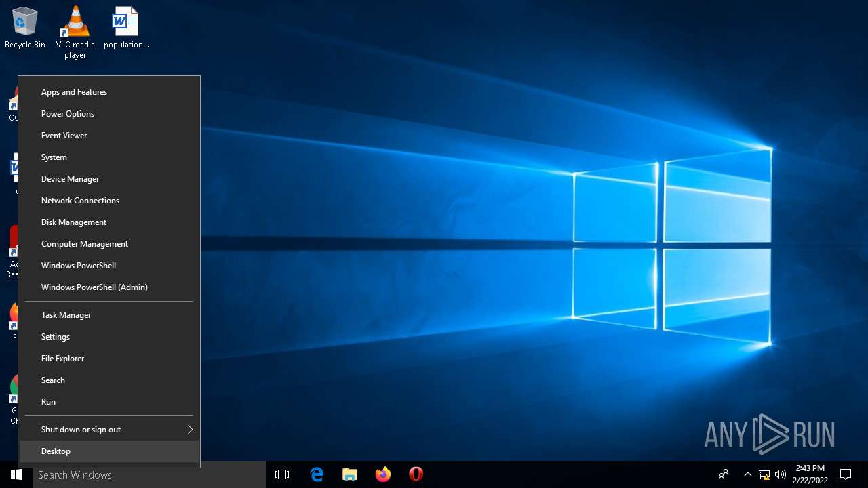Open the clock showing 2:43 PM
Screen dimensions: 868x488
(810, 474)
